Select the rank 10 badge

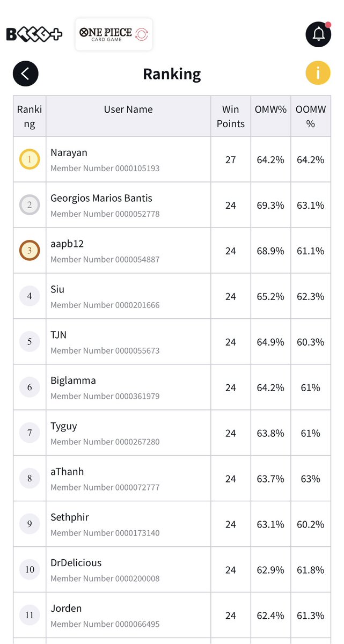[x=30, y=569]
